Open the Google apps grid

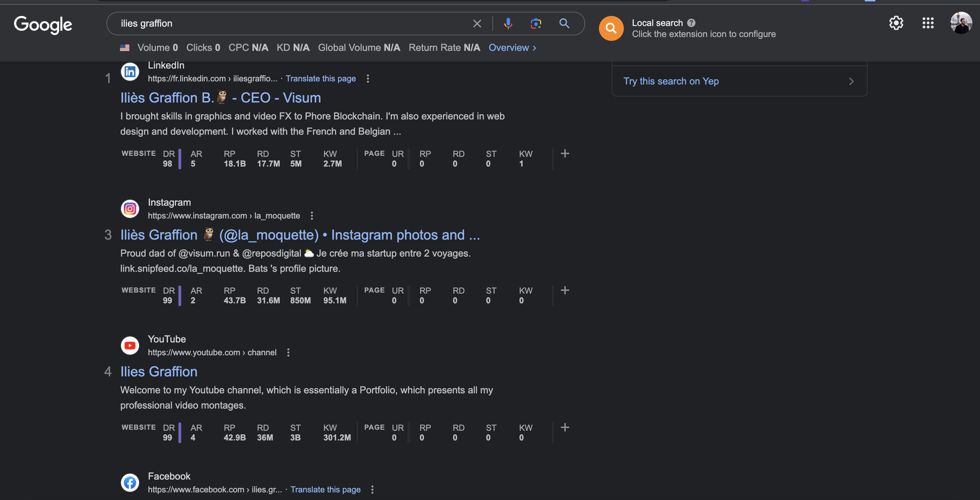click(928, 23)
